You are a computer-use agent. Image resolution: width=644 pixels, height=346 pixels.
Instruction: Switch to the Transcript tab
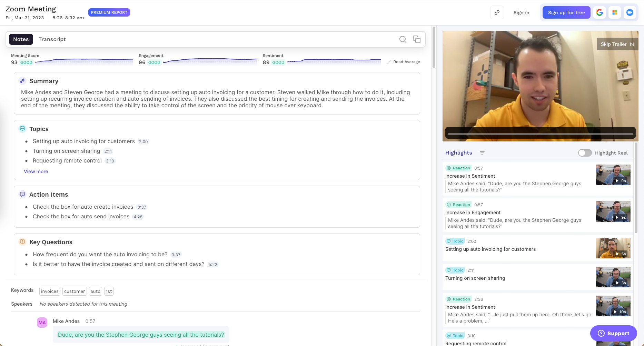(52, 39)
